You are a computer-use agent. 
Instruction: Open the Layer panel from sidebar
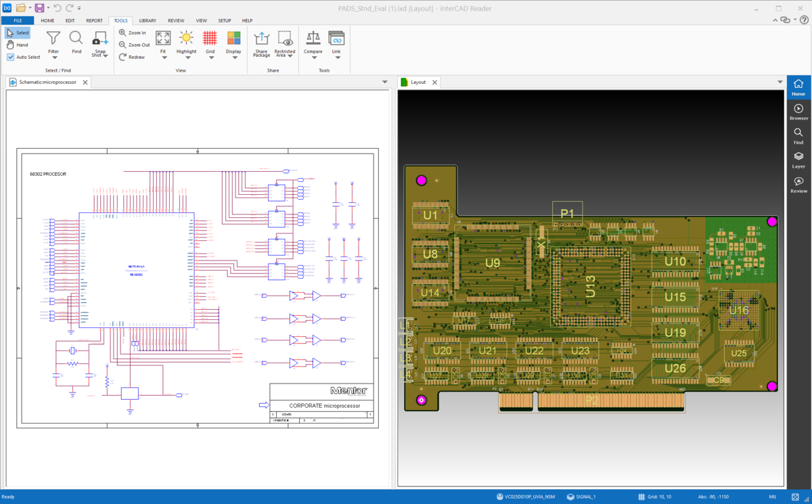(798, 159)
